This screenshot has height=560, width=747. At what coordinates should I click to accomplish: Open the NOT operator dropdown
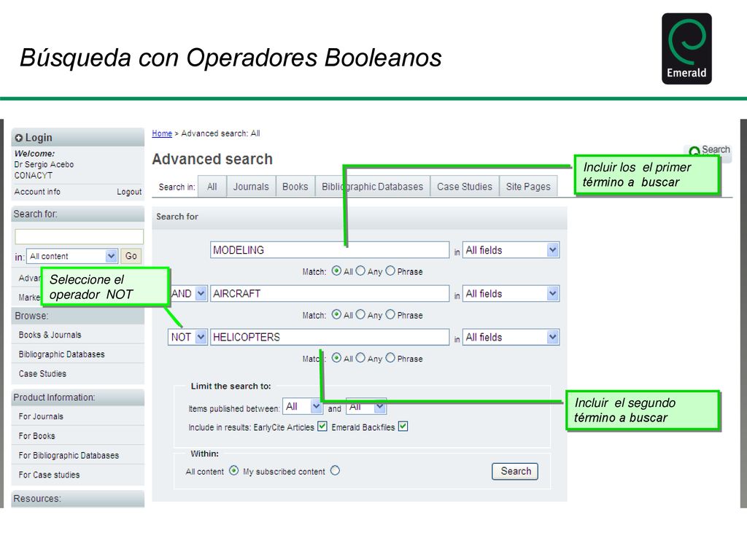coord(187,337)
